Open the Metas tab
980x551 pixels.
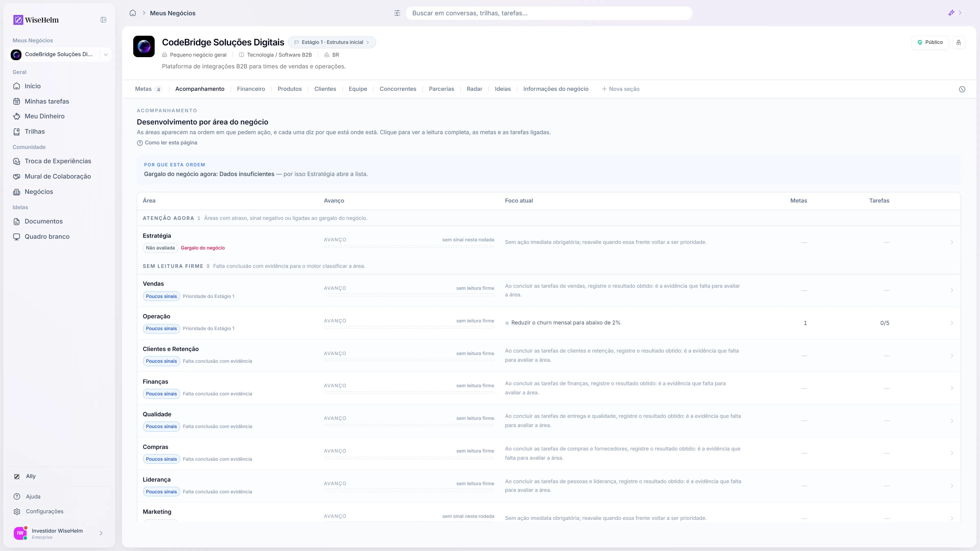click(148, 89)
